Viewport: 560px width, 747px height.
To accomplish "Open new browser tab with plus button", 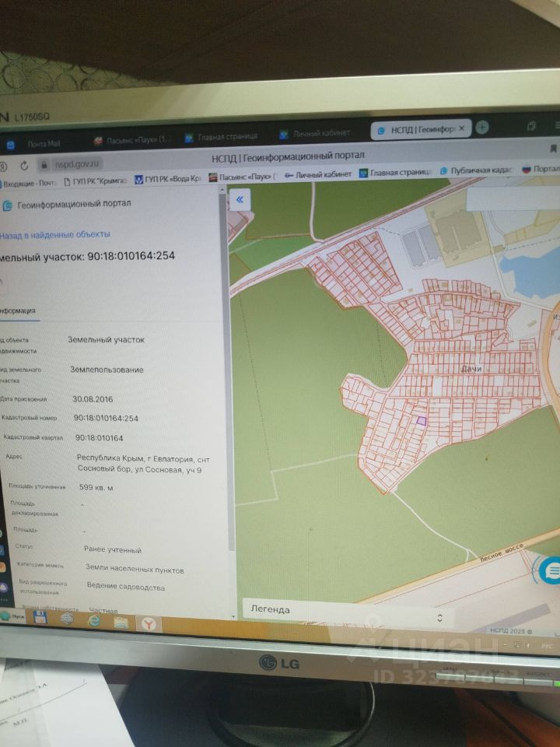I will 482,127.
